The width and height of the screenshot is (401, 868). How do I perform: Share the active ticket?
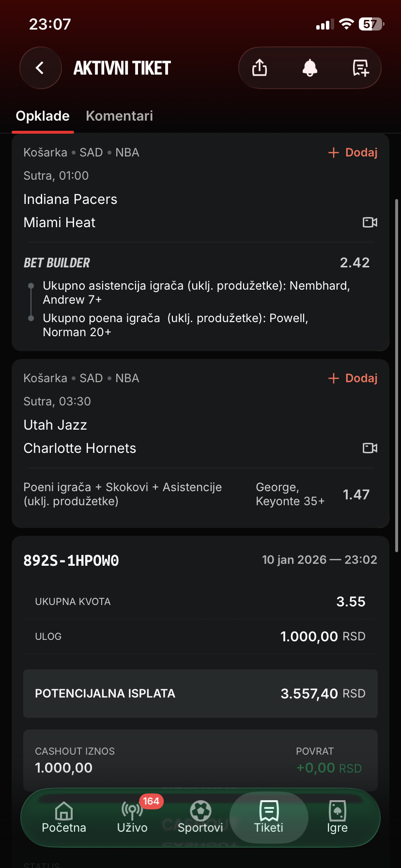tap(260, 68)
